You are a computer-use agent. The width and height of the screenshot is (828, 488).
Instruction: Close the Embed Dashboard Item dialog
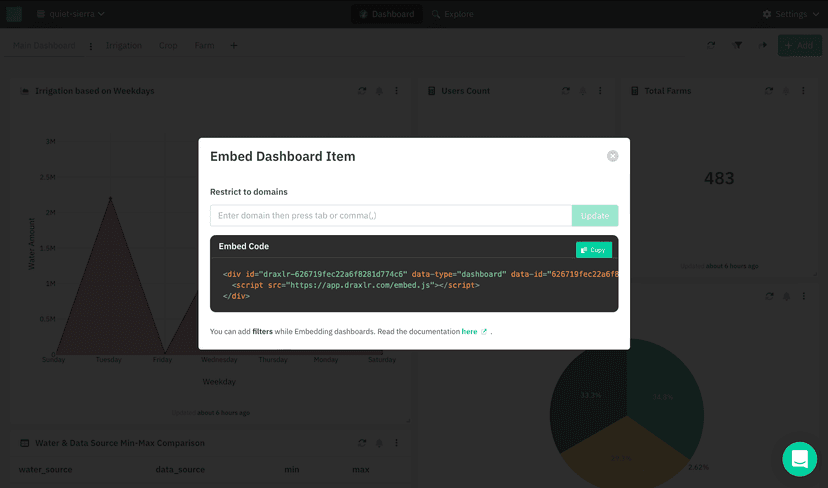[612, 156]
